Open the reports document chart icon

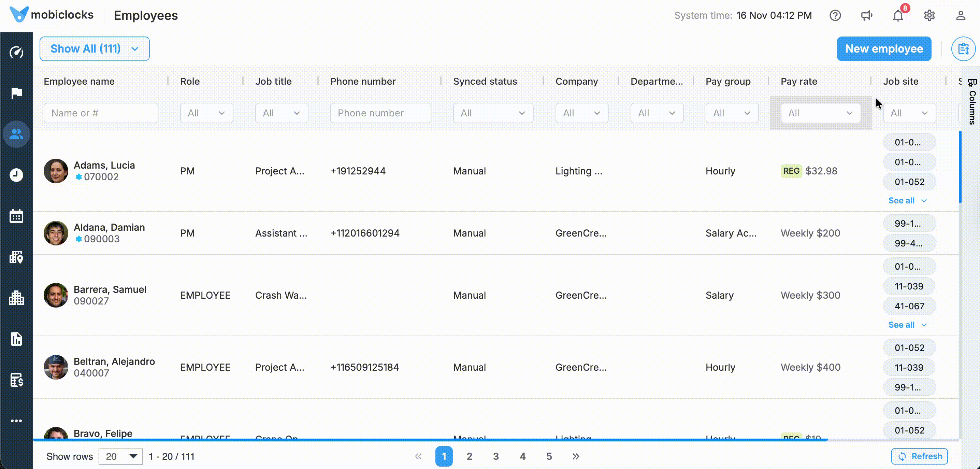point(16,339)
